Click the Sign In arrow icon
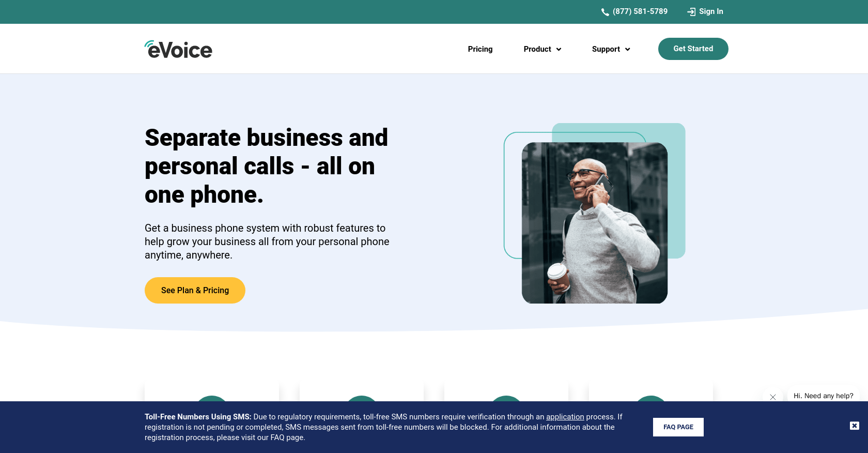Viewport: 868px width, 453px height. [x=691, y=12]
